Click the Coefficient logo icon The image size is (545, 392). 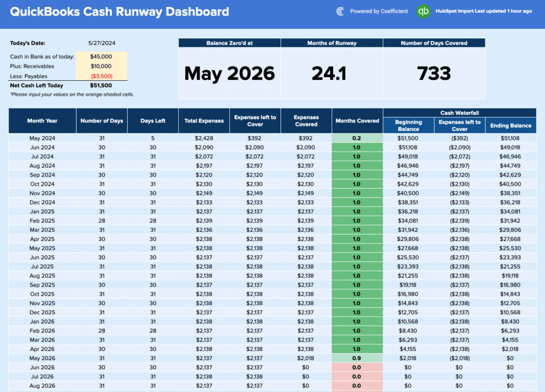click(x=340, y=12)
